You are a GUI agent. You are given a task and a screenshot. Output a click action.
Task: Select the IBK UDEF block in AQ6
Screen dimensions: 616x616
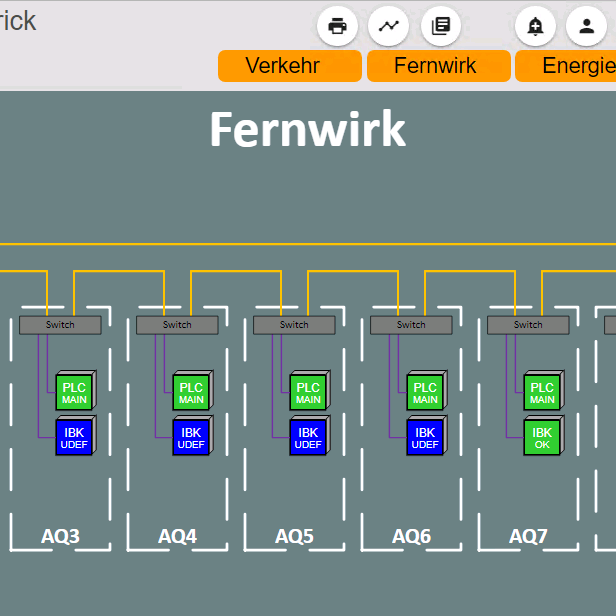click(427, 435)
